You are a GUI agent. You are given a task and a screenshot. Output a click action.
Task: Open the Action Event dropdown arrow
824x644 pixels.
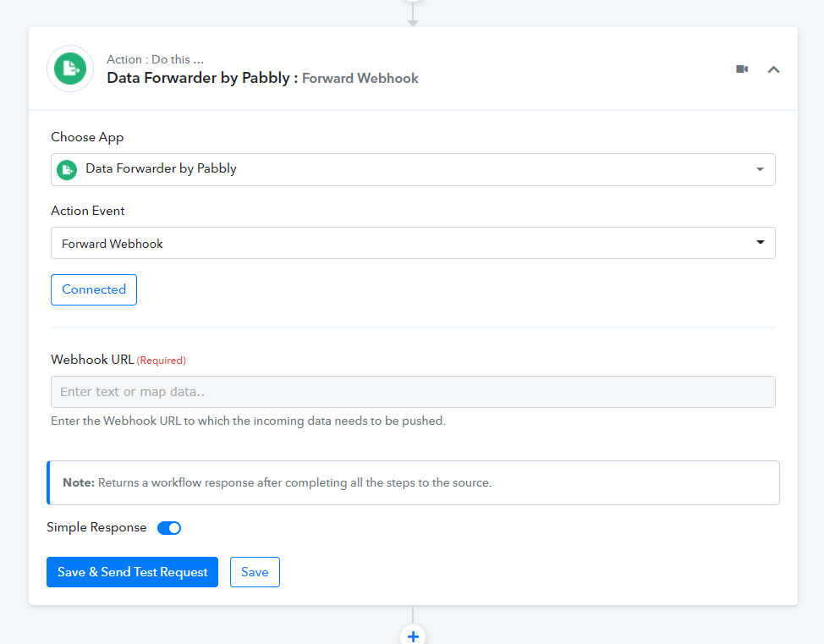[x=760, y=242]
